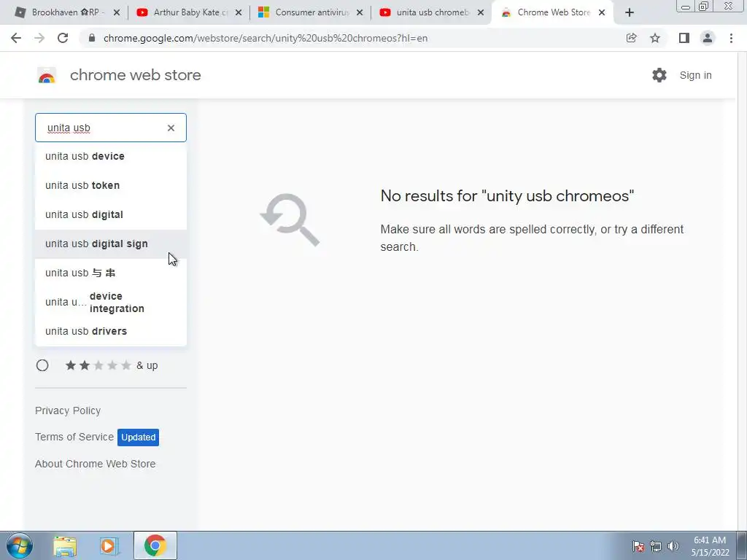747x560 pixels.
Task: Choose suggestion 'unita usb drivers'
Action: 111,331
